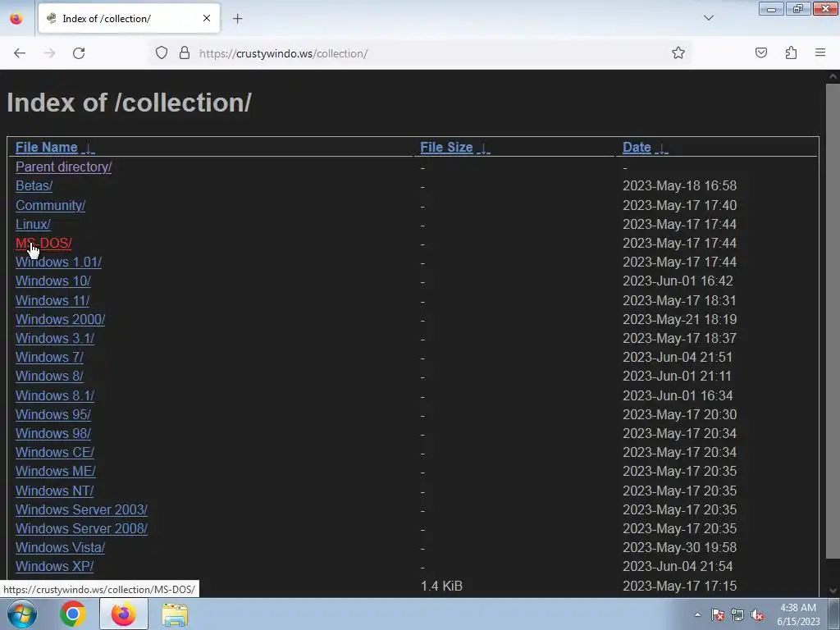Select Firefox on the taskbar
This screenshot has width=840, height=630.
(123, 614)
